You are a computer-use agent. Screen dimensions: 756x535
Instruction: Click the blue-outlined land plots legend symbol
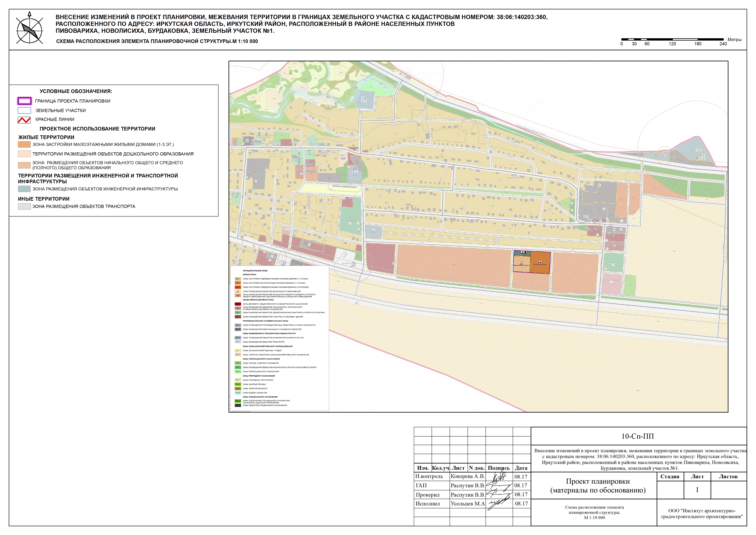point(24,110)
